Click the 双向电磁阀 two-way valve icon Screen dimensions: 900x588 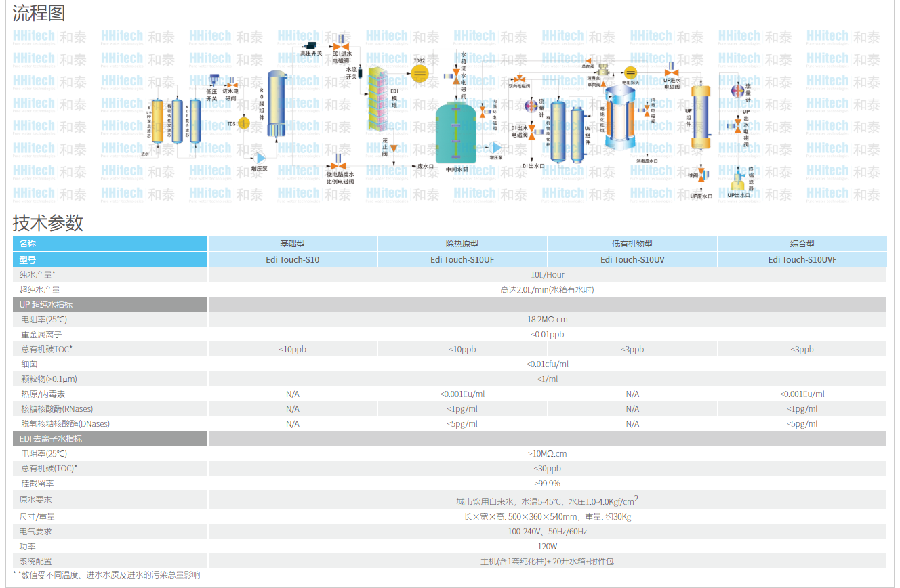click(519, 79)
